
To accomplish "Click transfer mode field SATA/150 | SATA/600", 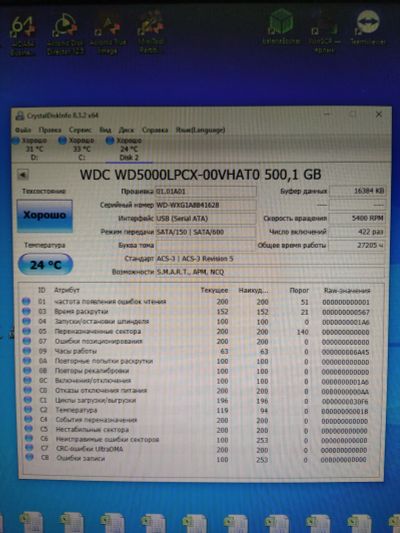I will point(206,232).
